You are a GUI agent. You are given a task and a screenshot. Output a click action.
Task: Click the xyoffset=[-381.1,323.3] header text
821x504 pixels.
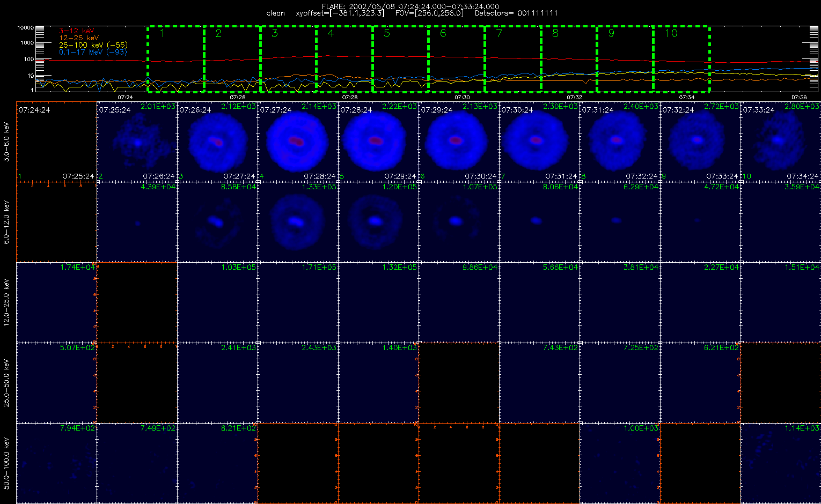pos(340,13)
